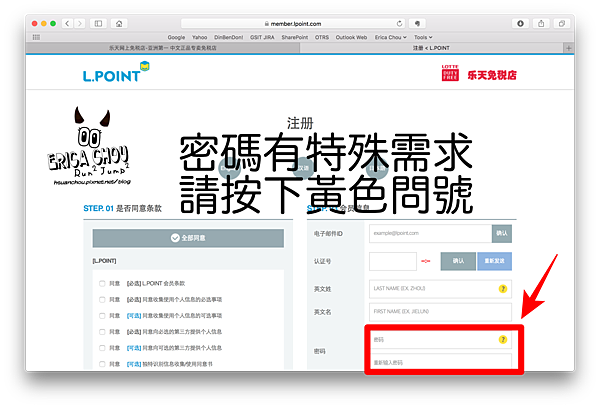Click the LAST NAME input field
Screen dimensions: 600x408
coord(440,289)
